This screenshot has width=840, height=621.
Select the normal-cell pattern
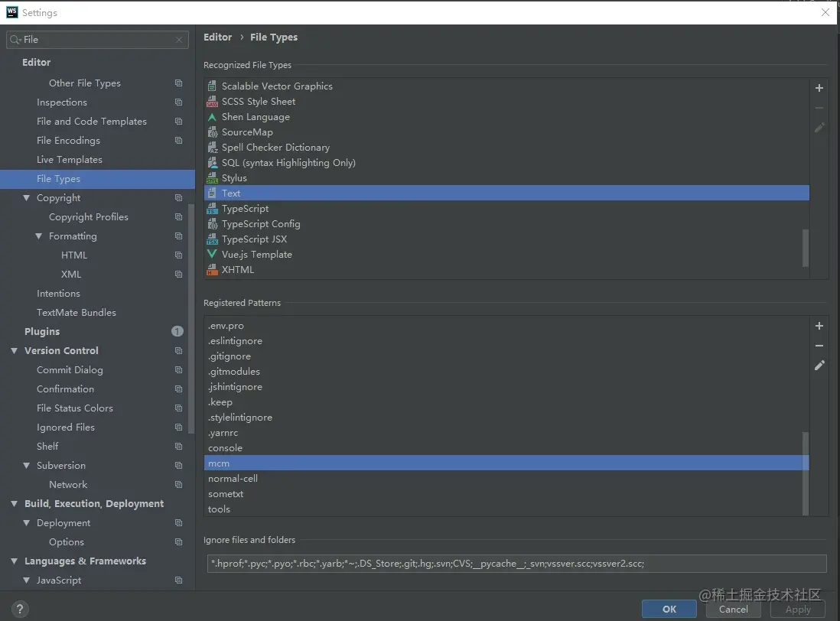tap(506, 479)
